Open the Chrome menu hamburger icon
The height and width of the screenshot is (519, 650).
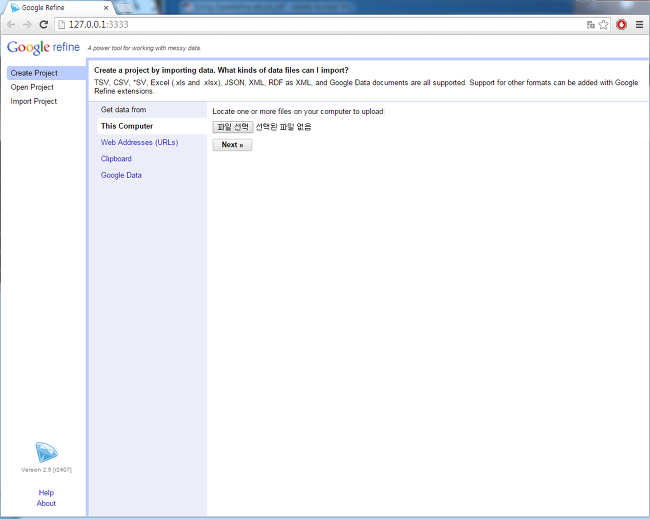(639, 25)
